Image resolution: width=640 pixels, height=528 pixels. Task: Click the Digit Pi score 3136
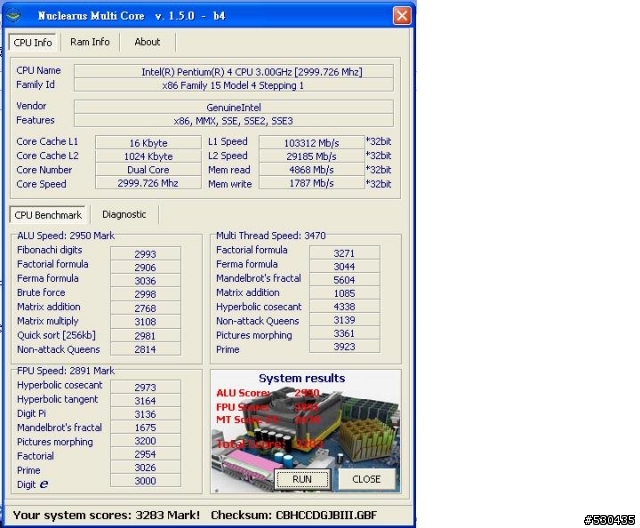[x=145, y=414]
